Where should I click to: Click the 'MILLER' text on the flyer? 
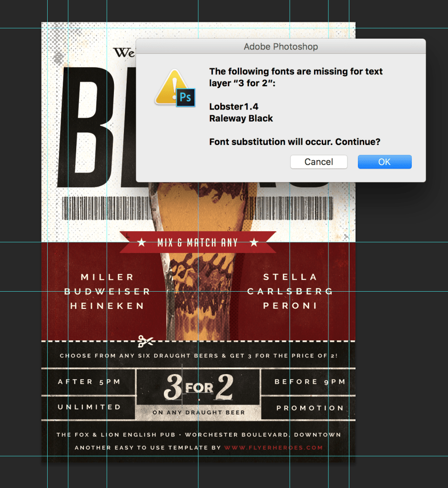coord(107,277)
